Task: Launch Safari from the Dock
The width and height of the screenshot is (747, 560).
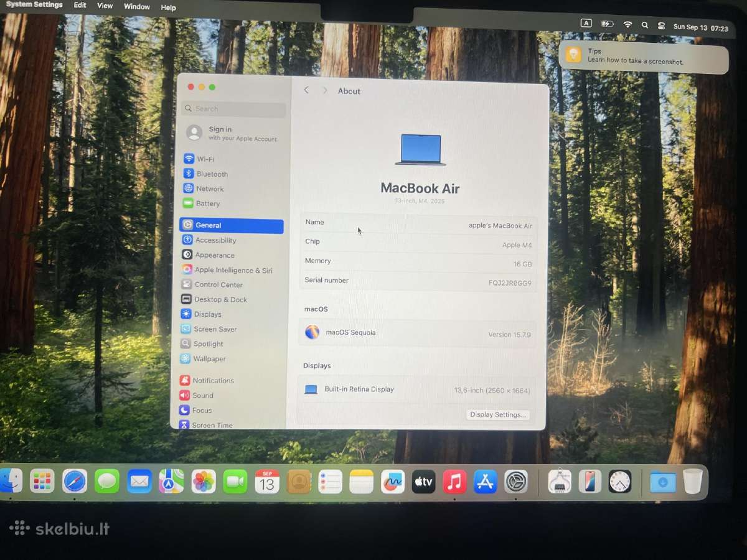Action: click(x=75, y=481)
